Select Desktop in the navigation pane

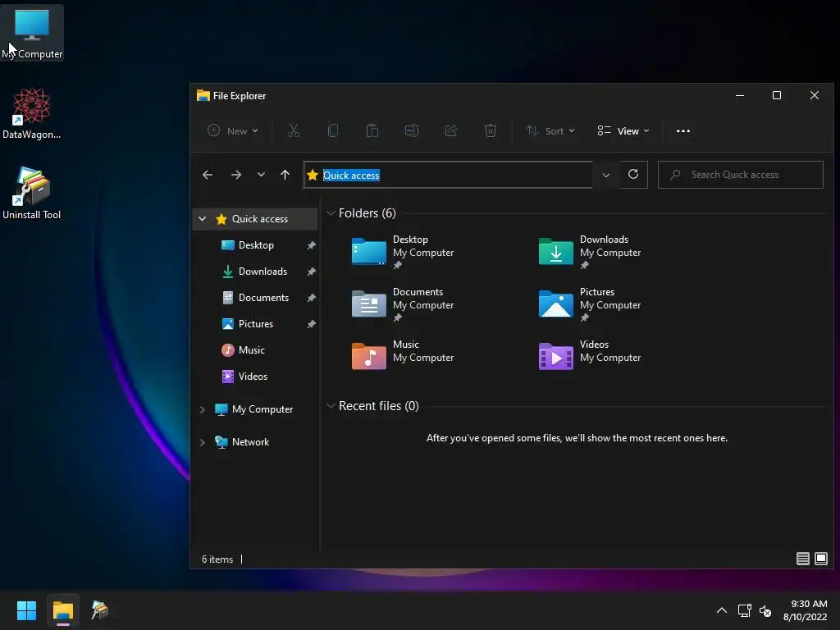click(256, 244)
